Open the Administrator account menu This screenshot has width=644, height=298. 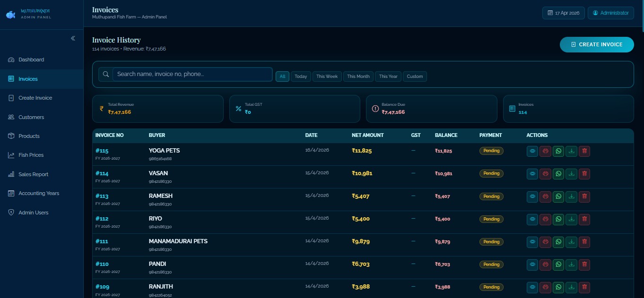(x=610, y=13)
